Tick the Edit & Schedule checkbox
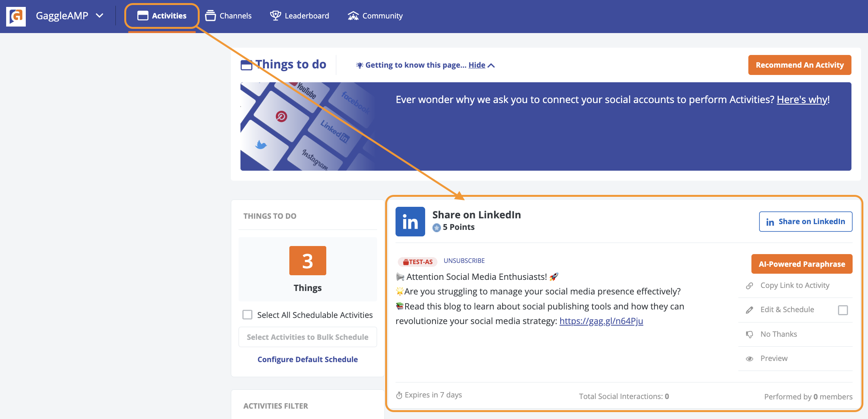Screen dimensions: 868x419 pyautogui.click(x=843, y=310)
